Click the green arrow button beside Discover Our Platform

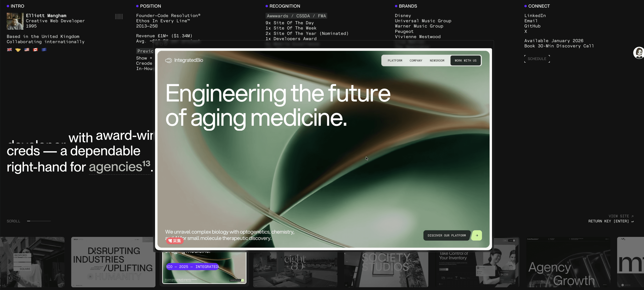pos(477,235)
